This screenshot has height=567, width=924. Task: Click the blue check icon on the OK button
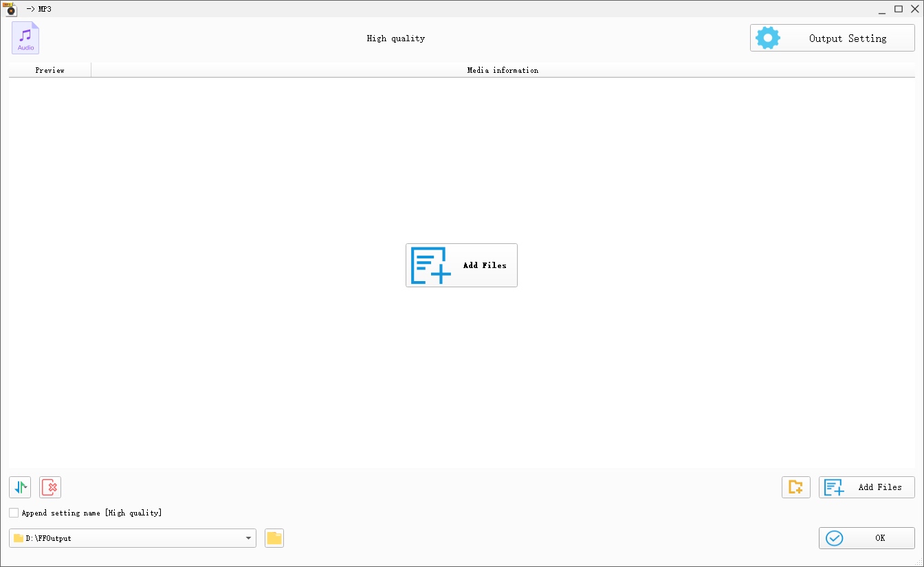pos(834,538)
